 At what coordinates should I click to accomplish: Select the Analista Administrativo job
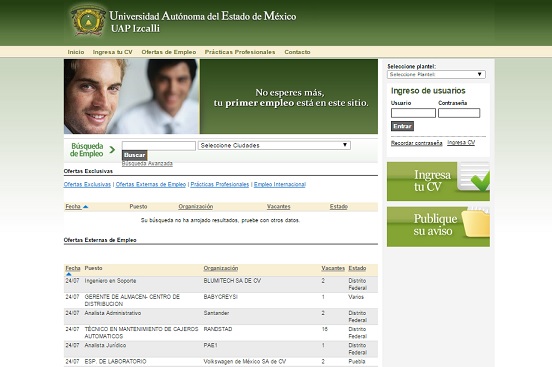113,313
